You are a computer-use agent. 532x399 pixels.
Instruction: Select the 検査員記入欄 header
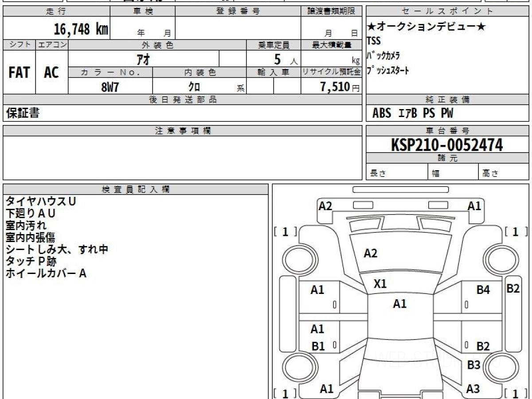pos(136,189)
